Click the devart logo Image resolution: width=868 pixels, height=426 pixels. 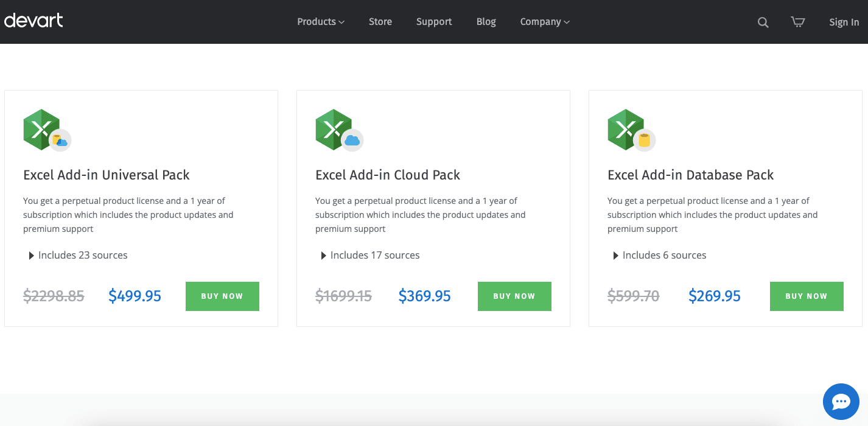[x=33, y=21]
